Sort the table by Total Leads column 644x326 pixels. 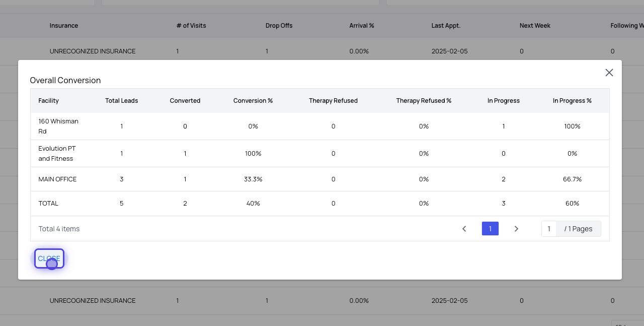121,101
